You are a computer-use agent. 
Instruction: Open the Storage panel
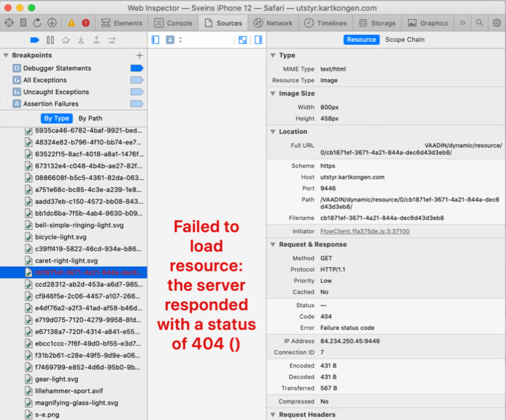377,23
